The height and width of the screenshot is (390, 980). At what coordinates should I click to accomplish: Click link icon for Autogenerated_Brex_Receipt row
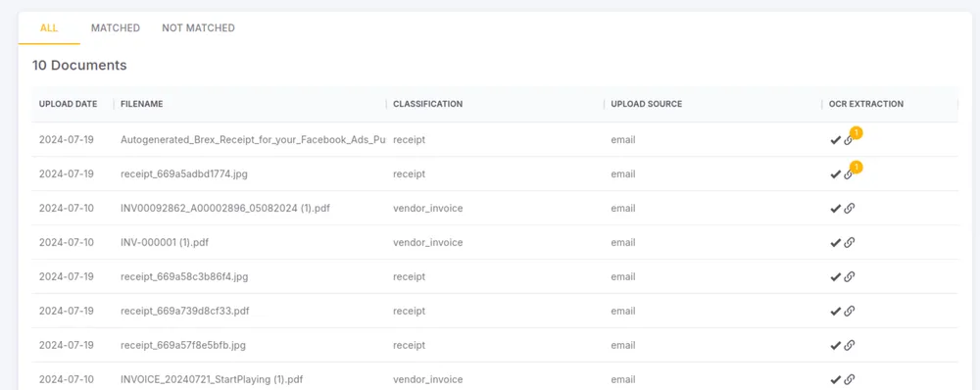[849, 140]
